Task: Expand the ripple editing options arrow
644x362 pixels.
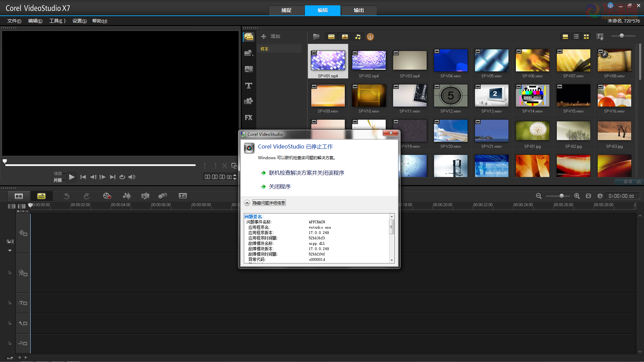Action: [10, 250]
